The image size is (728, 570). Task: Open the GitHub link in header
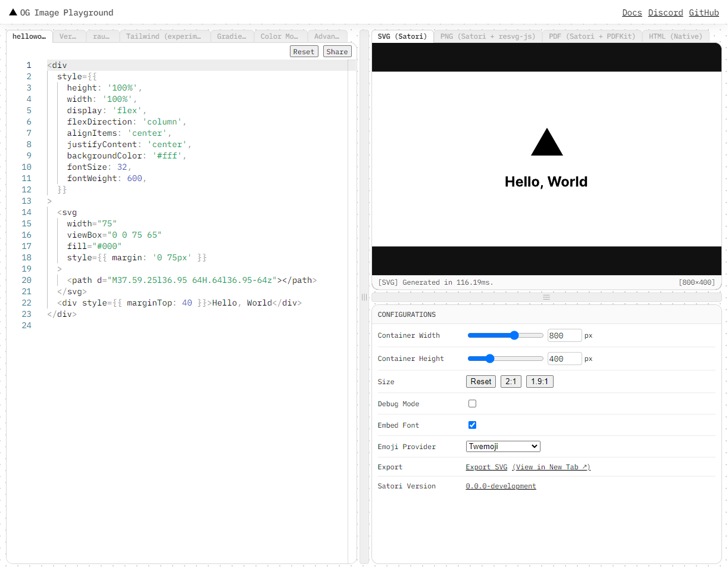704,13
